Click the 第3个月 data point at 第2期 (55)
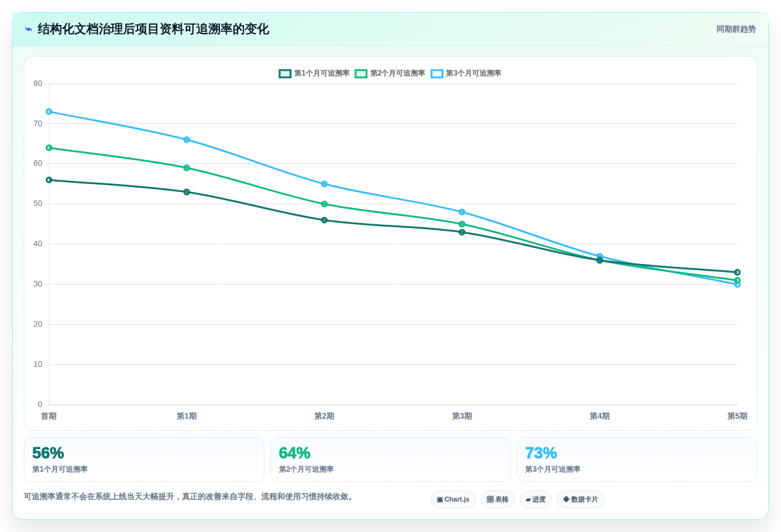 324,184
